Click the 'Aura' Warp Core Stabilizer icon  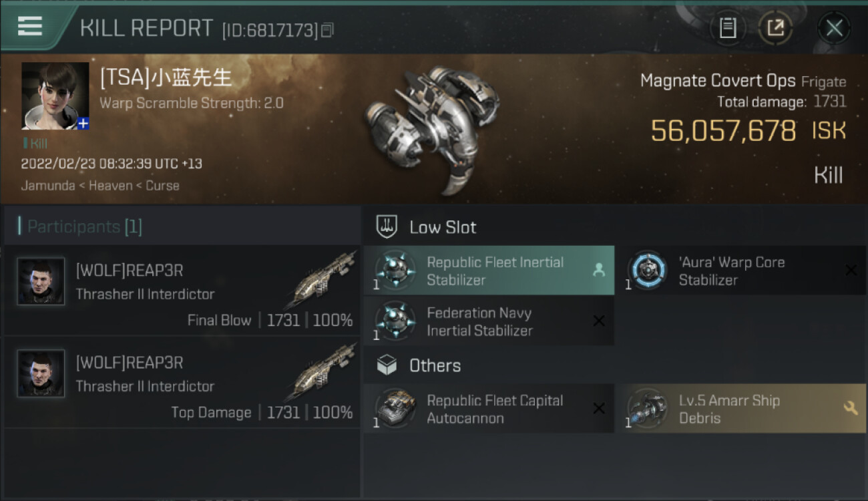click(647, 271)
